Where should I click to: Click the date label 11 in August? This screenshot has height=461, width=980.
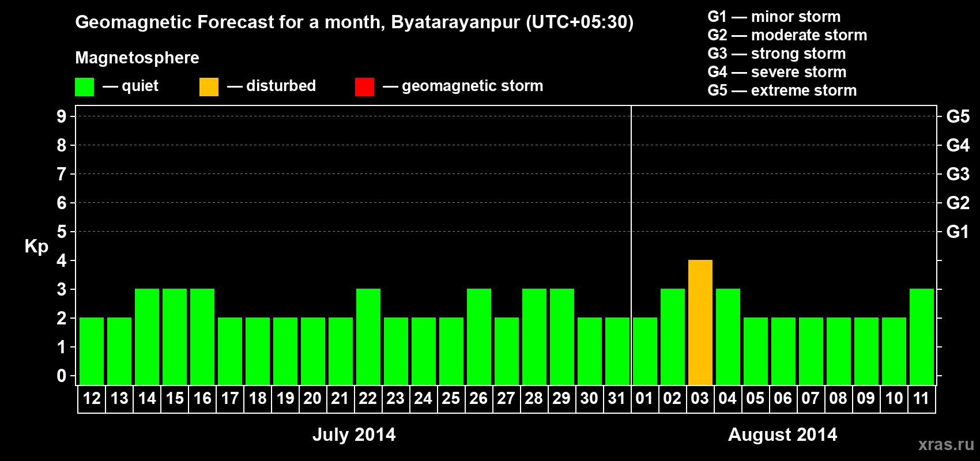pos(921,398)
